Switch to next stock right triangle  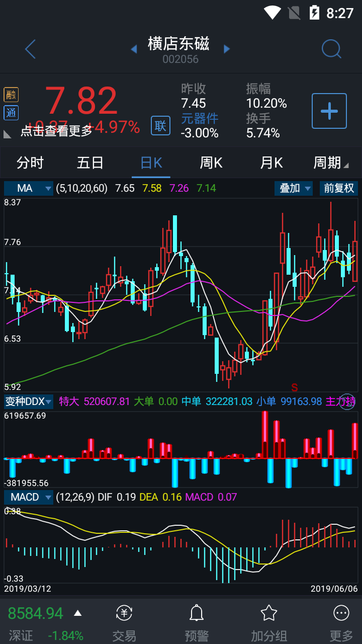(x=227, y=49)
